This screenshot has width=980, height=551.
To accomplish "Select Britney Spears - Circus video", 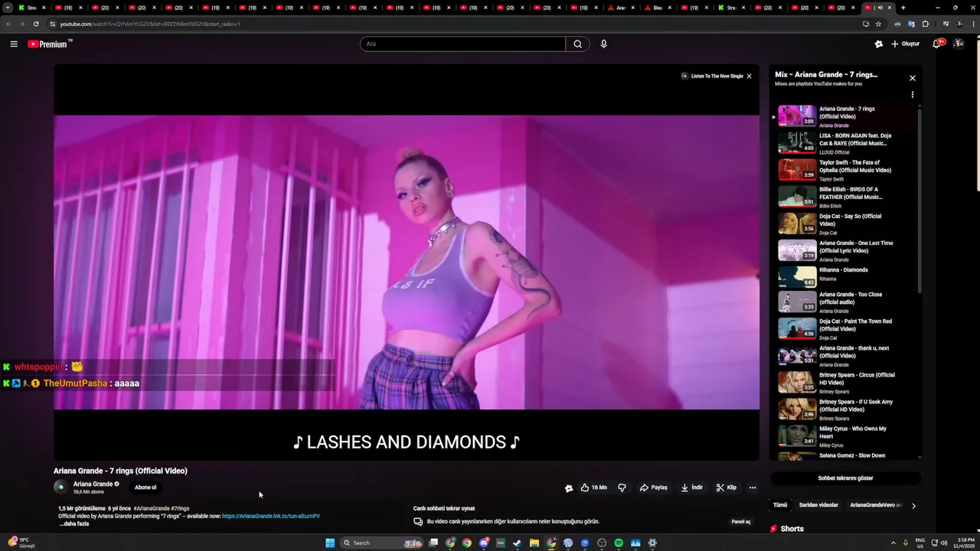I will point(844,382).
